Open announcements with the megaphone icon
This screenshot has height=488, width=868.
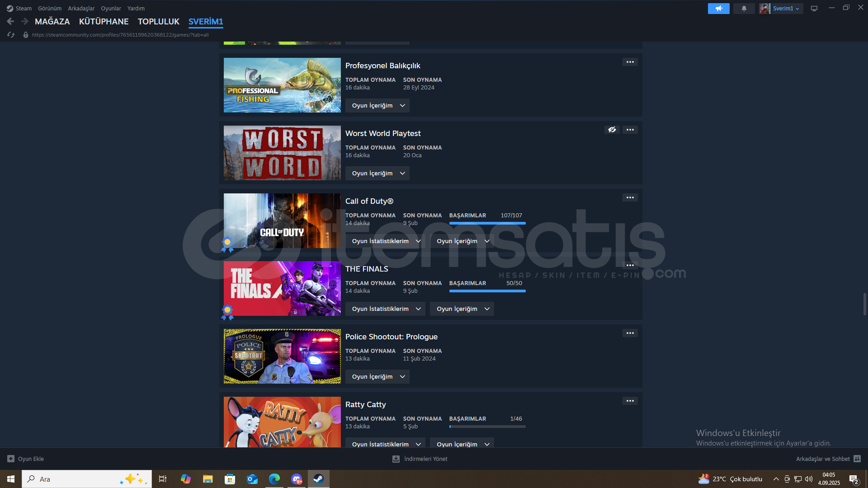[718, 8]
